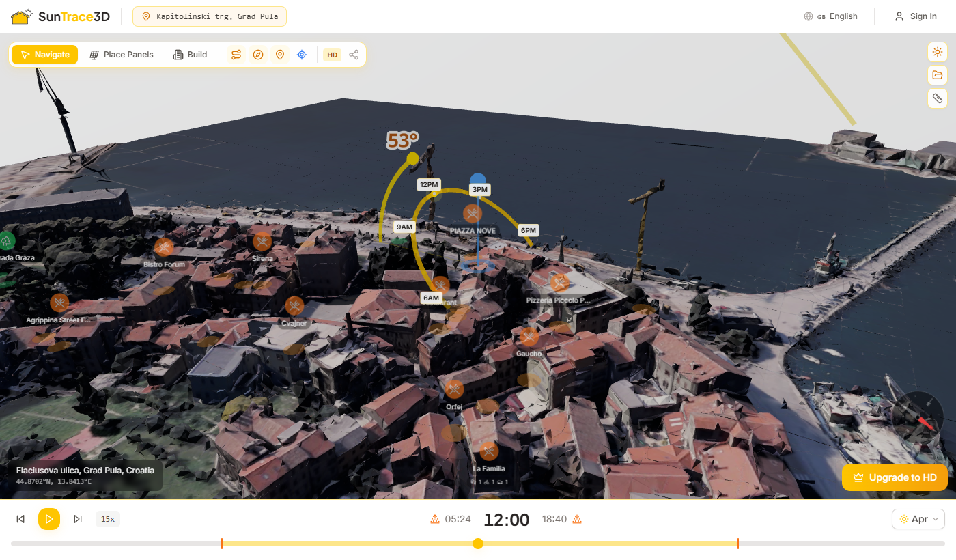Click the locate-me crosshair icon
The width and height of the screenshot is (956, 560).
[x=302, y=54]
